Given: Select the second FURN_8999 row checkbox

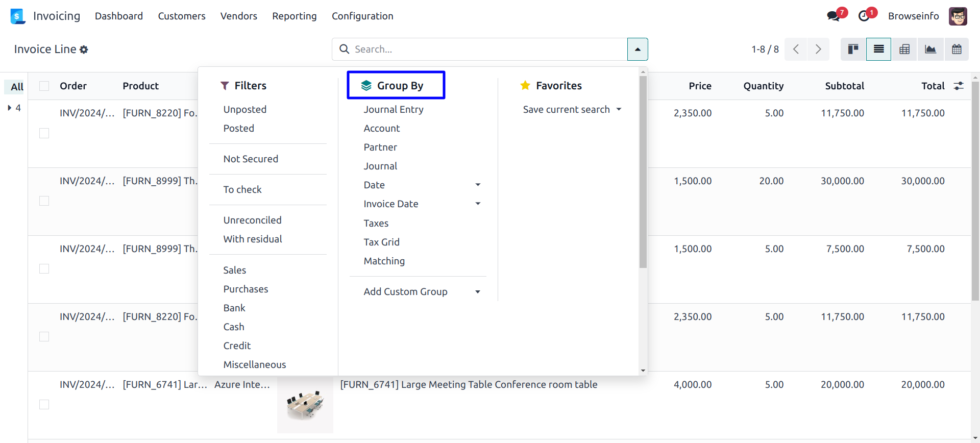Looking at the screenshot, I should pyautogui.click(x=44, y=269).
